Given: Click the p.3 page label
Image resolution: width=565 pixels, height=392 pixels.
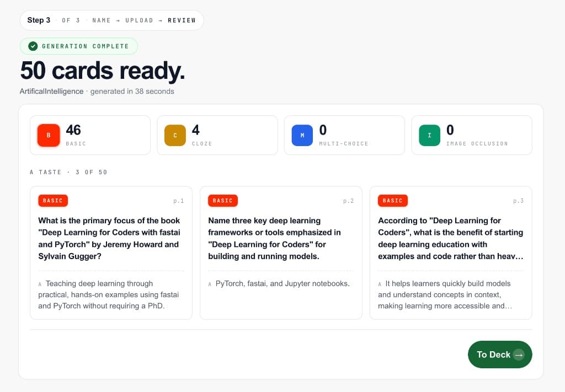Looking at the screenshot, I should tap(518, 201).
